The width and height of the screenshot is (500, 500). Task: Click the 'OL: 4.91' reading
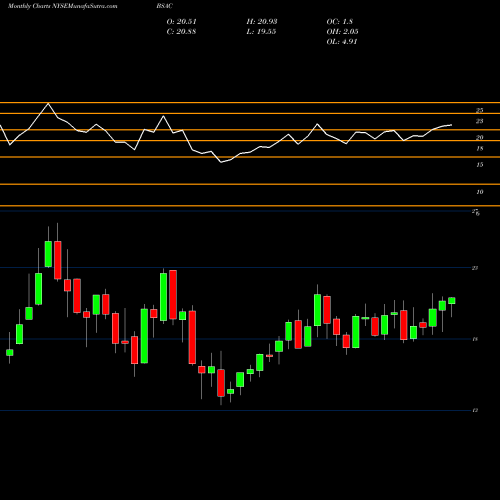342,42
